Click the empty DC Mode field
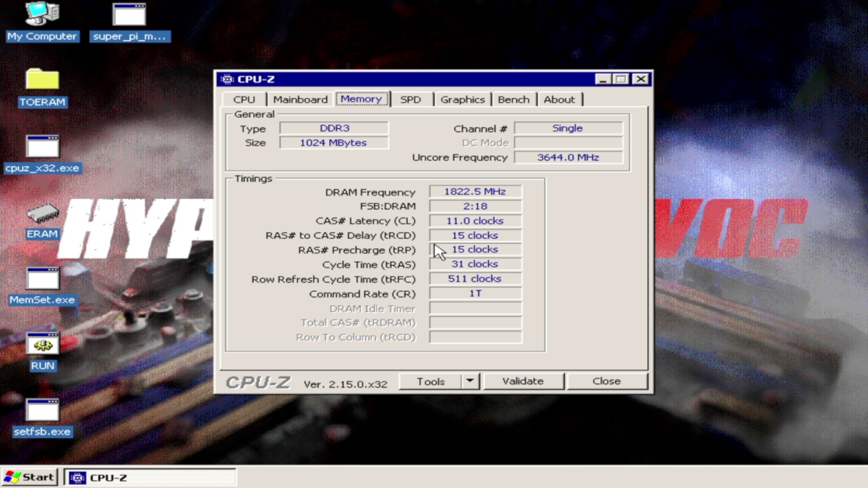868x488 pixels. tap(568, 143)
